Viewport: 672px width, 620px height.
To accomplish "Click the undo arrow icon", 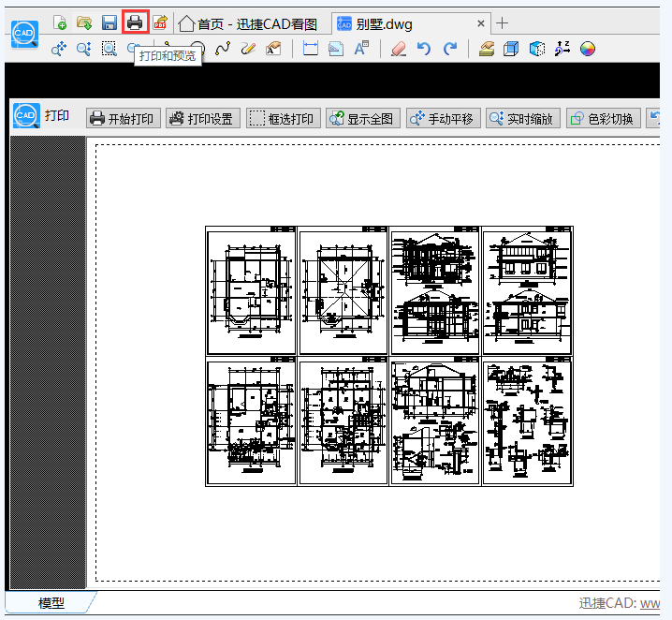I will (424, 50).
